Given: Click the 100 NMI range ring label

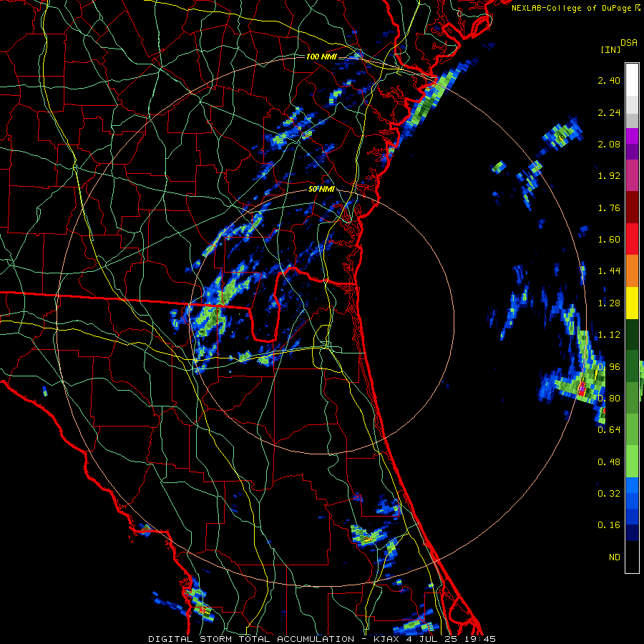Looking at the screenshot, I should click(321, 57).
